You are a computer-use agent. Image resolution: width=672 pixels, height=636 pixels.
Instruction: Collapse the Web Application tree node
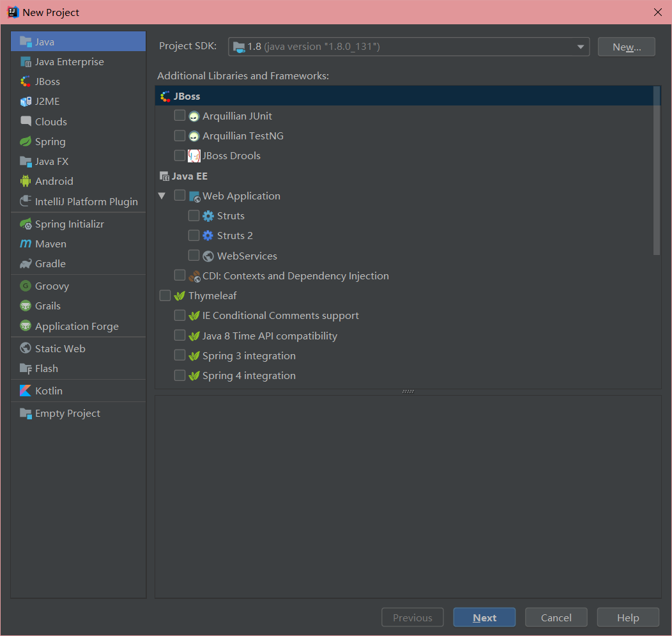pyautogui.click(x=162, y=196)
